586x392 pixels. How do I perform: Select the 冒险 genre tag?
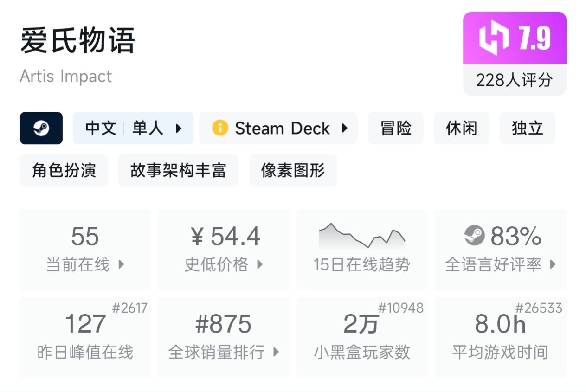pyautogui.click(x=396, y=129)
